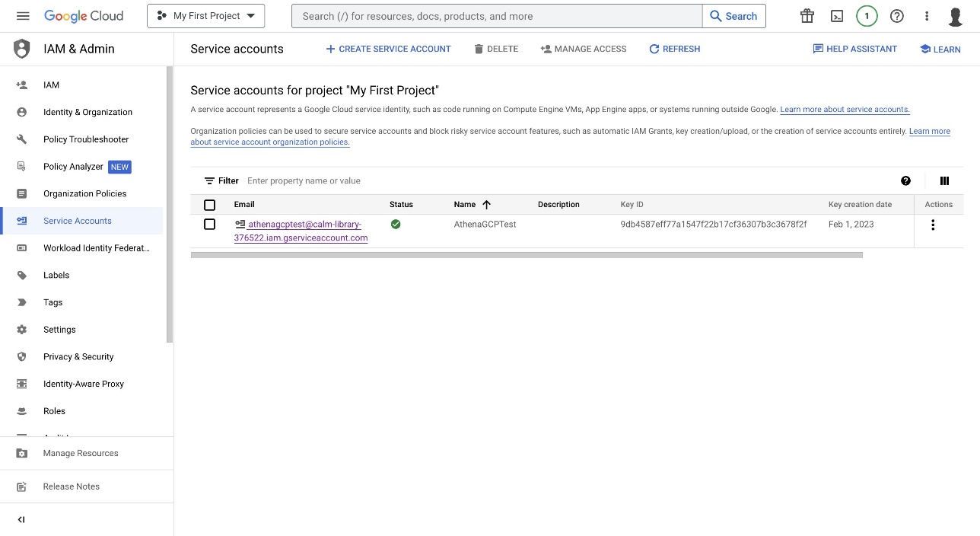Open Tags page in sidebar

tap(53, 302)
